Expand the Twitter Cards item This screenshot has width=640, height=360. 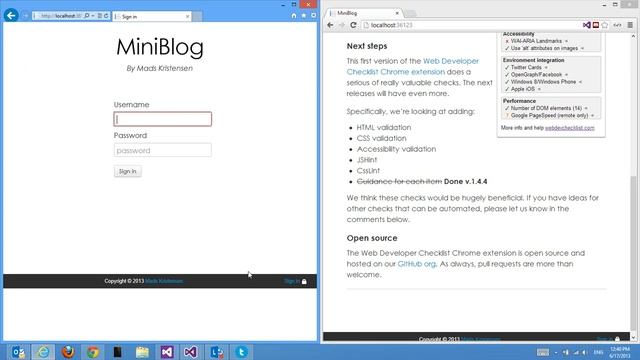click(x=546, y=68)
